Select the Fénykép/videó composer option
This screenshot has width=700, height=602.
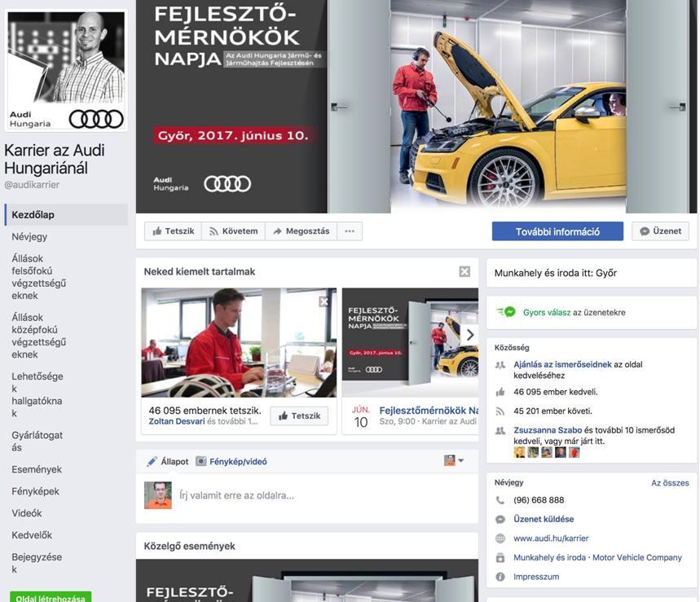[x=231, y=461]
